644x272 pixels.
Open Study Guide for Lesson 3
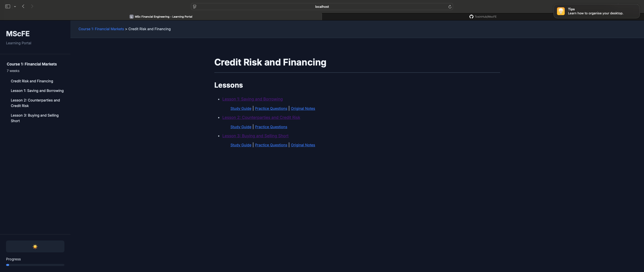click(x=241, y=145)
